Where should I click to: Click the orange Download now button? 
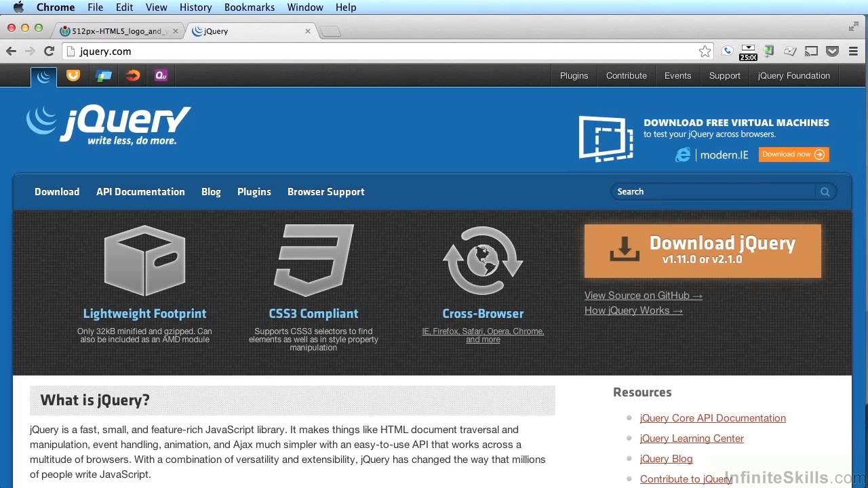point(793,155)
